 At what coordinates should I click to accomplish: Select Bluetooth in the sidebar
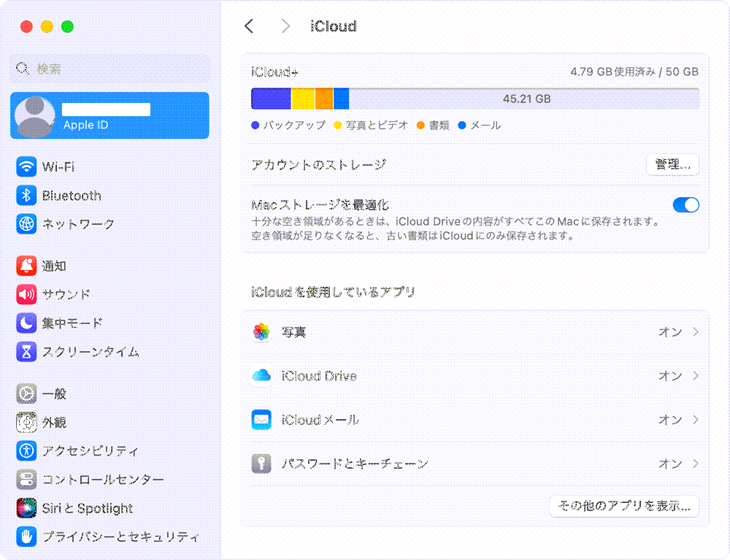[x=110, y=196]
